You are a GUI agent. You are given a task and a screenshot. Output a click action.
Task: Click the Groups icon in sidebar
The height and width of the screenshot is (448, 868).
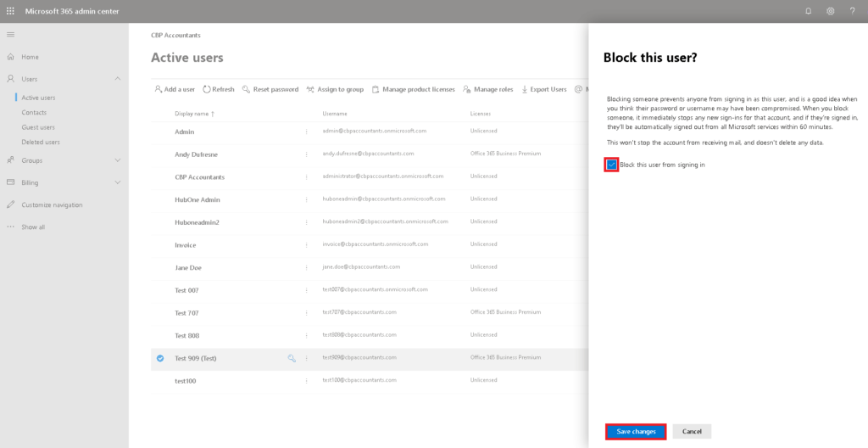[10, 160]
